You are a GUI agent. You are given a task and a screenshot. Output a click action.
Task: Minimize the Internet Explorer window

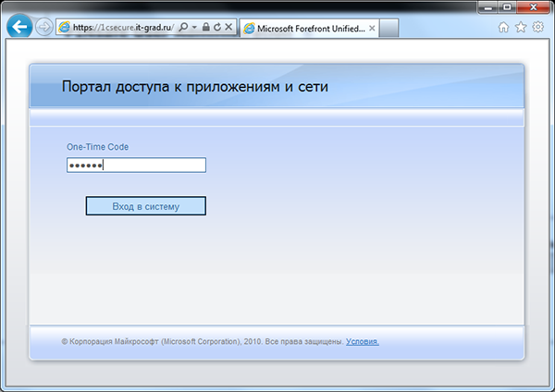click(x=488, y=7)
